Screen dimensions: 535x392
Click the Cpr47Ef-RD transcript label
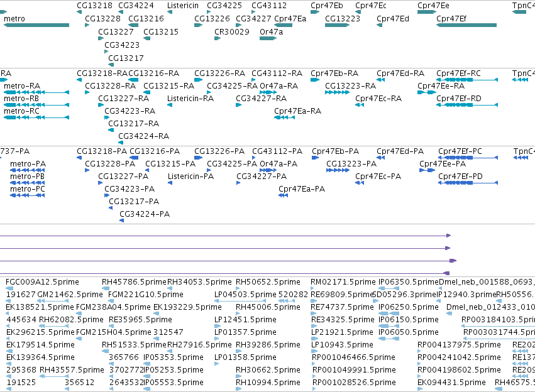pos(459,99)
